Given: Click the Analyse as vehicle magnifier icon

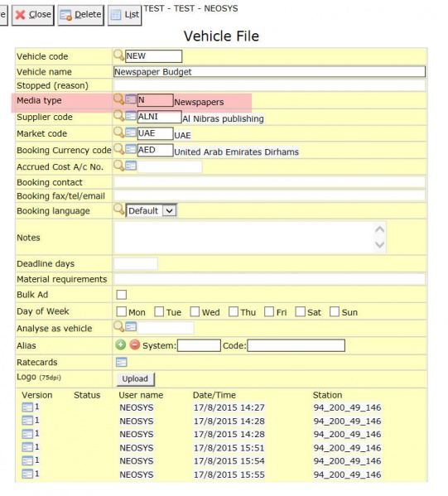Looking at the screenshot, I should pos(118,326).
